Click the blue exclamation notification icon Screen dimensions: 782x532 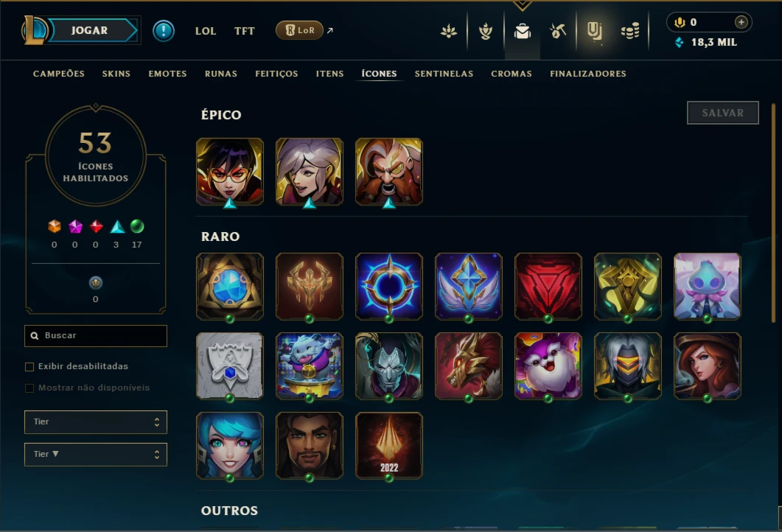point(163,31)
